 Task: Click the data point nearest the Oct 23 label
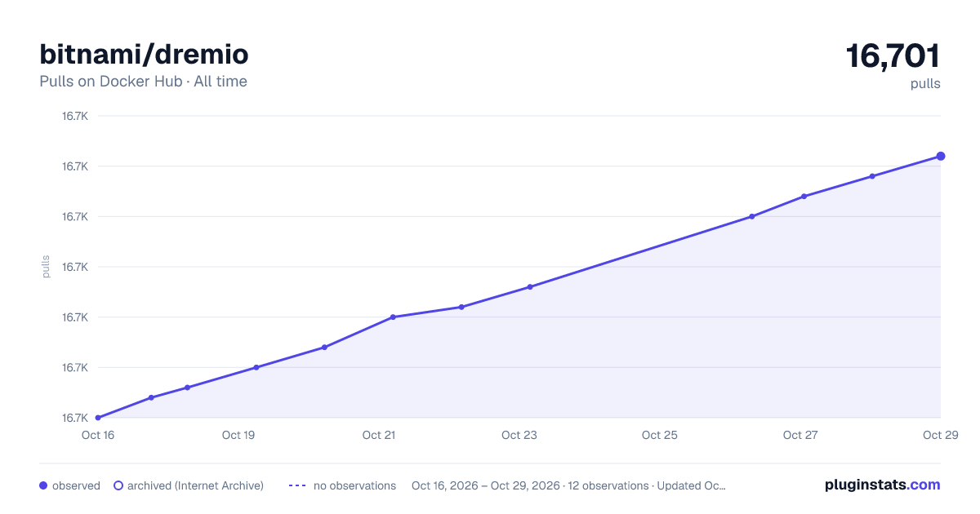(530, 286)
